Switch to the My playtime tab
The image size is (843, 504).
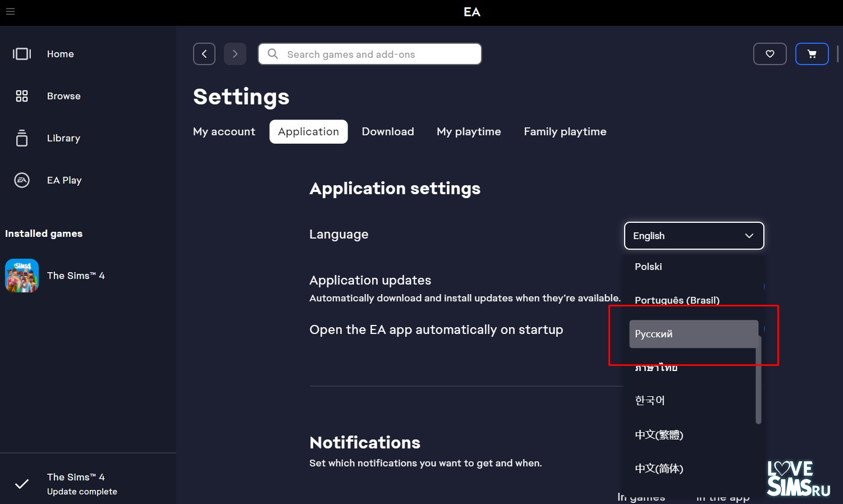point(469,131)
